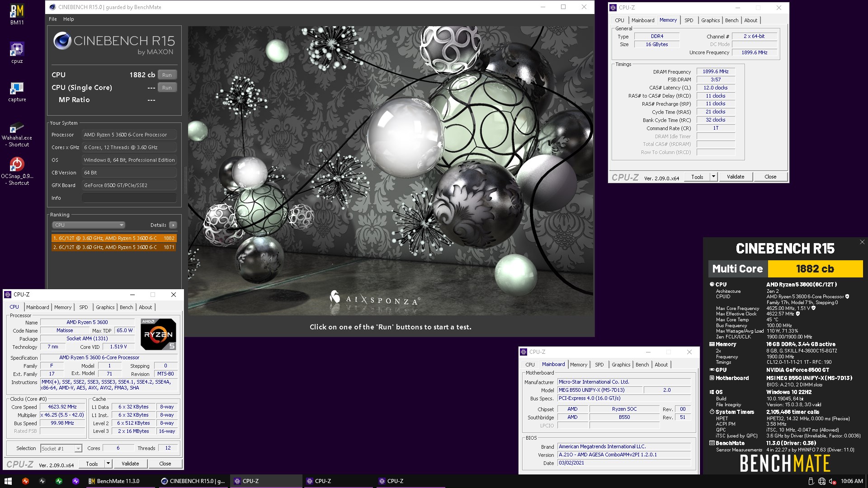
Task: Click CAS# Latency value 12.0 clocks
Action: pyautogui.click(x=716, y=88)
